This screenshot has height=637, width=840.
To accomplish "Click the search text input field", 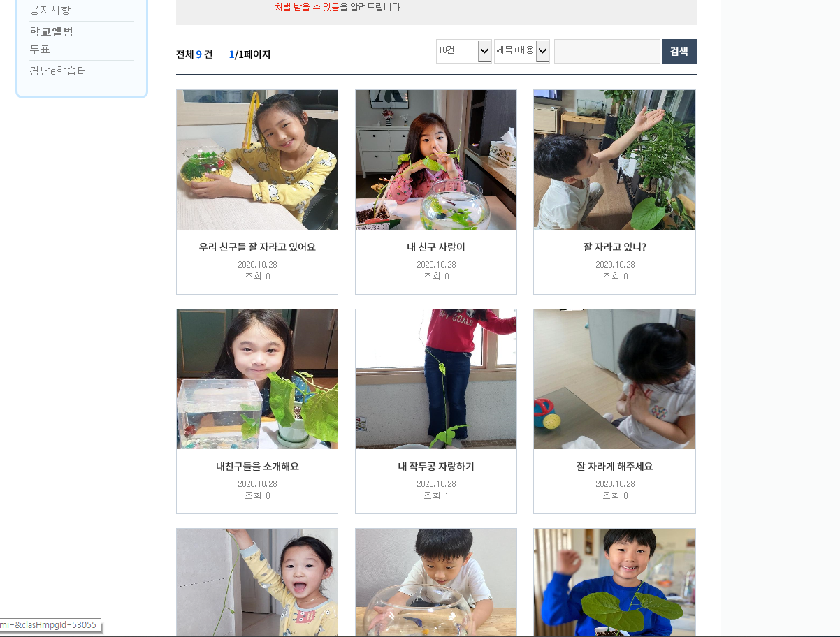I will [607, 51].
